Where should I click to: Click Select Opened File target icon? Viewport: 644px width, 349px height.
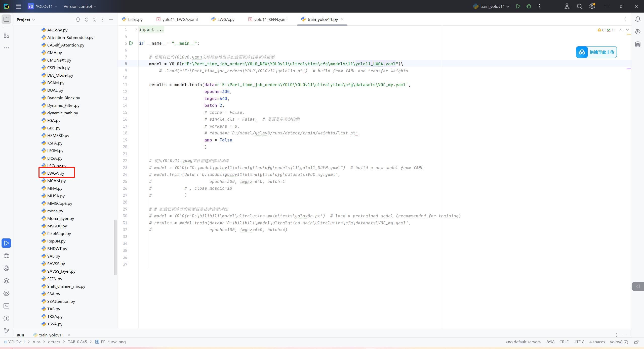click(78, 20)
